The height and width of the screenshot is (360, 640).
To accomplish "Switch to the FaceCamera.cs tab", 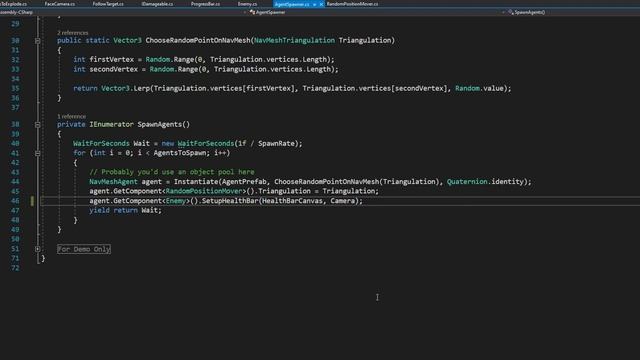I will pyautogui.click(x=60, y=4).
